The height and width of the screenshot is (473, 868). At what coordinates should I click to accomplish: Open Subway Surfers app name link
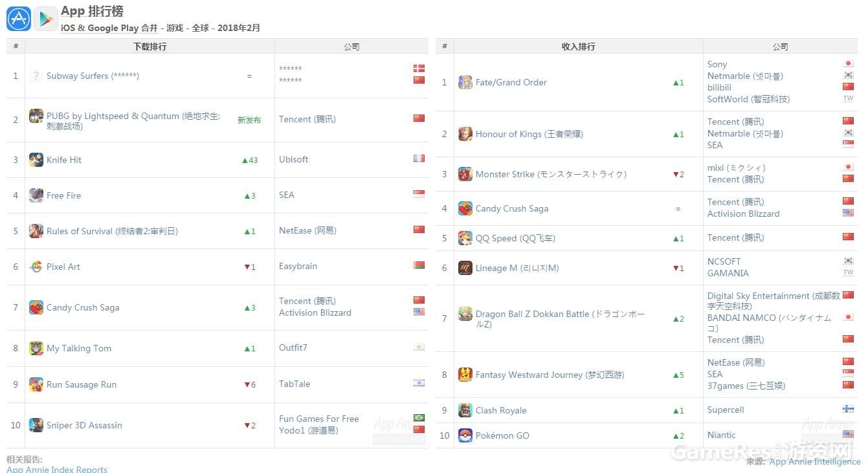[x=93, y=76]
